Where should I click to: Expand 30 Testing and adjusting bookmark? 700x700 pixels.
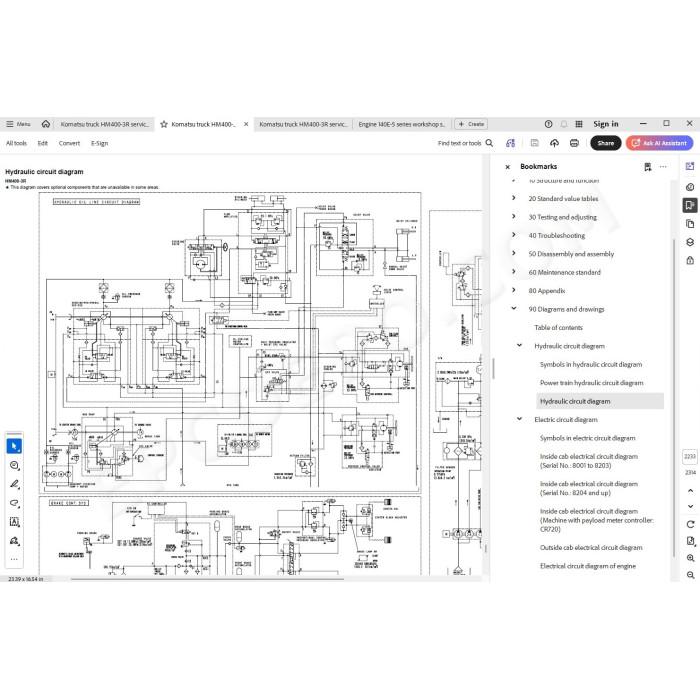[x=514, y=217]
